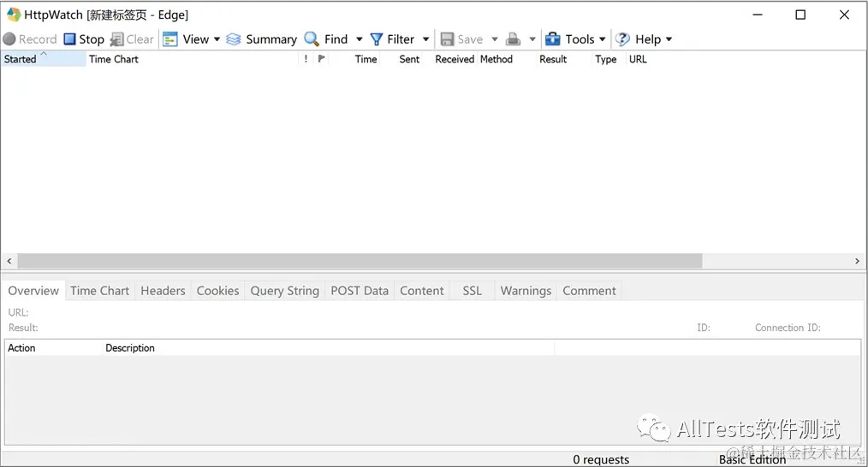Open the Content tab

422,291
